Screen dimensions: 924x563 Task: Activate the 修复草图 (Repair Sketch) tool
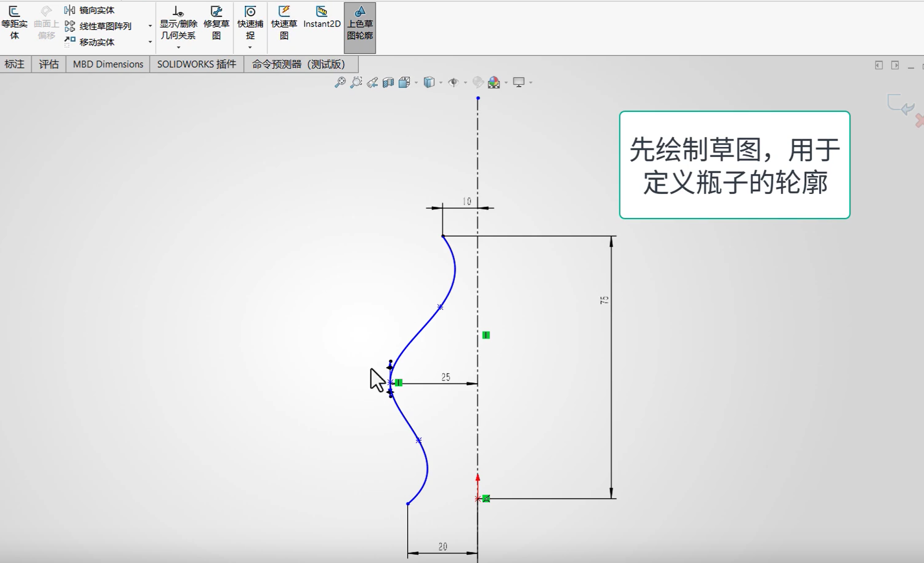pyautogui.click(x=217, y=22)
